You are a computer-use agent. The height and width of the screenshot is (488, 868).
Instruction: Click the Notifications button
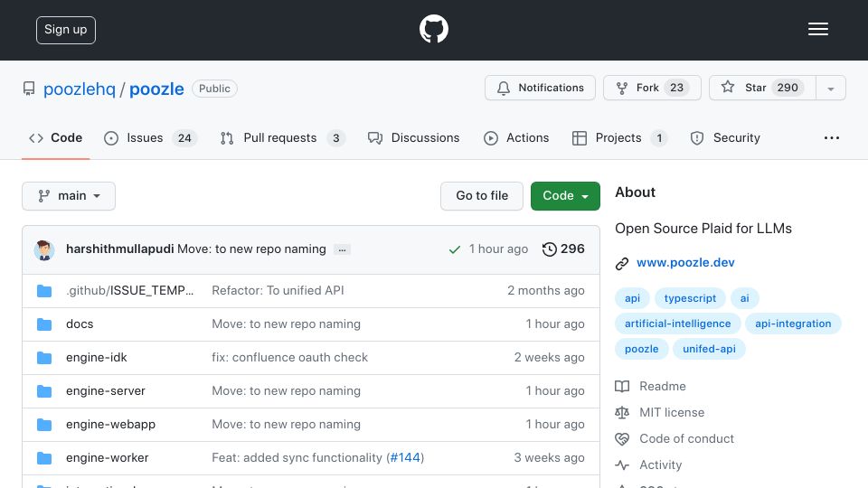click(x=540, y=88)
